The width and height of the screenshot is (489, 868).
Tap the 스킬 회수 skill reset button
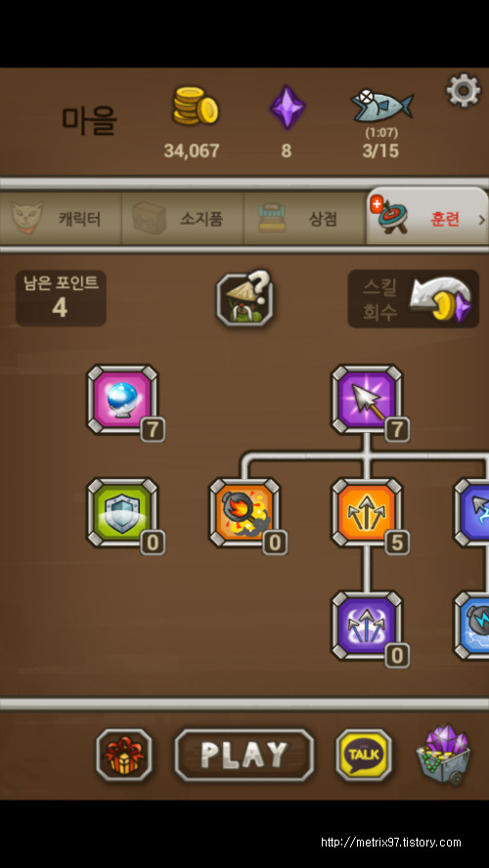click(x=413, y=299)
